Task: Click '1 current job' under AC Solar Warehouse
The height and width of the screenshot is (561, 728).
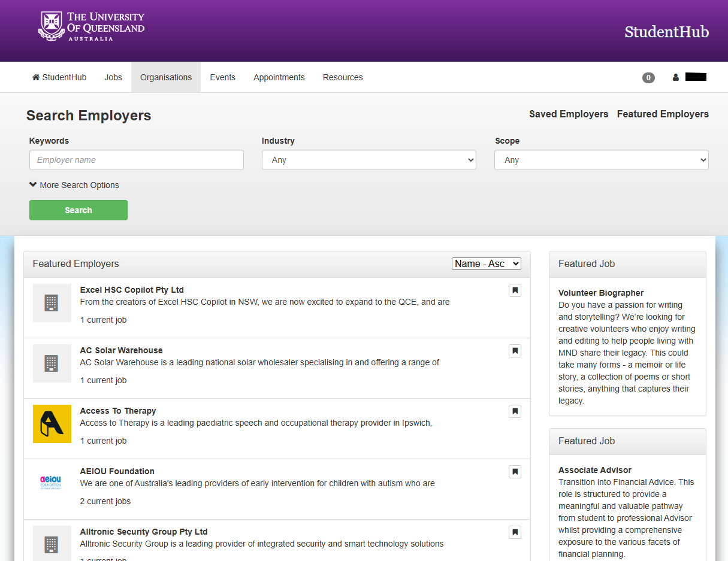Action: 104,380
